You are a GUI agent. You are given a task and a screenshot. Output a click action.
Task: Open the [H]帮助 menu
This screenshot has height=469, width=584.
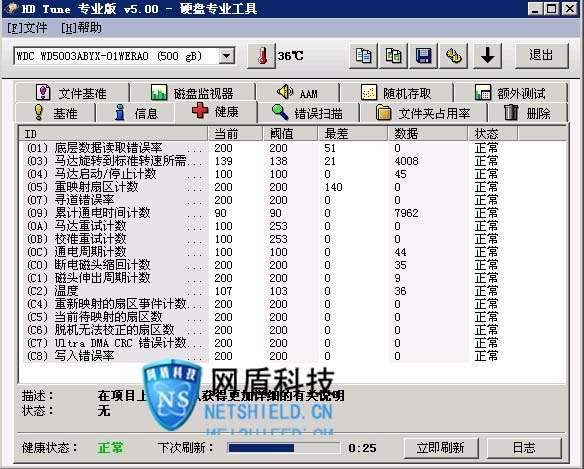point(81,28)
